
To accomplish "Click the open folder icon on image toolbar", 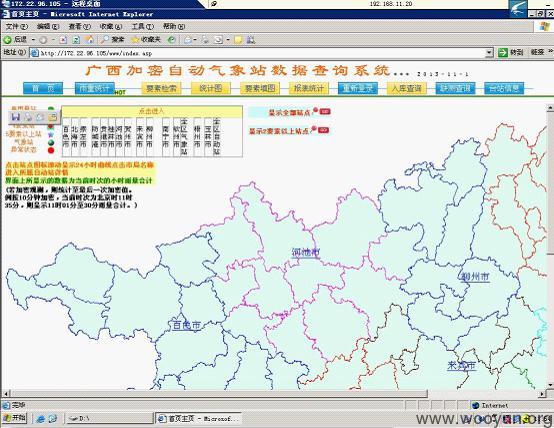I will tap(53, 117).
